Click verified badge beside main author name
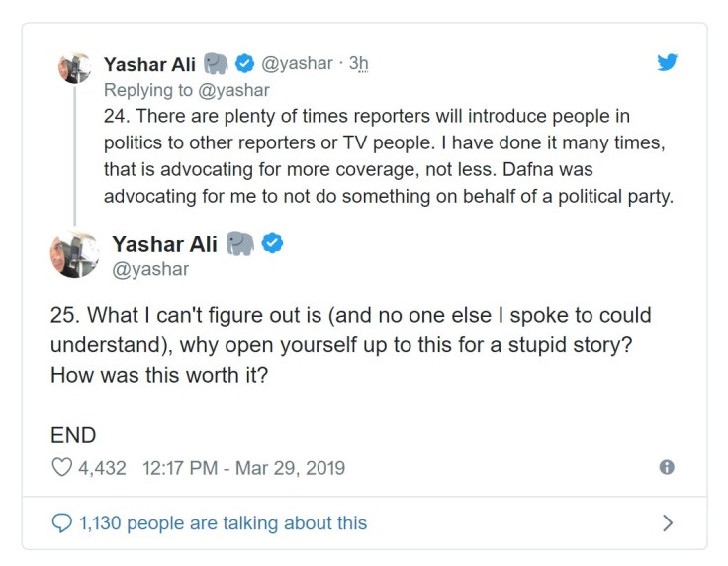This screenshot has width=728, height=566. 271,243
